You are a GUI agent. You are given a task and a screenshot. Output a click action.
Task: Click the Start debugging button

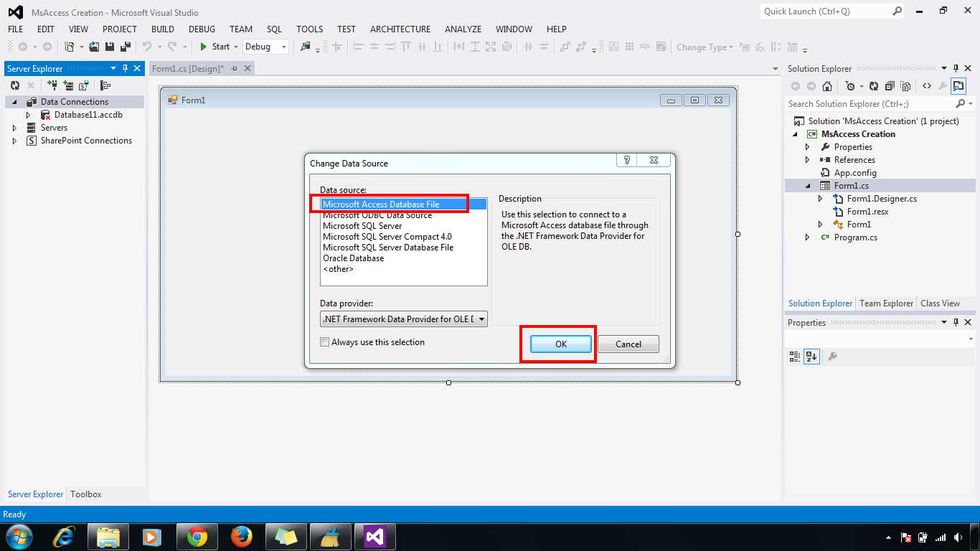pos(215,46)
